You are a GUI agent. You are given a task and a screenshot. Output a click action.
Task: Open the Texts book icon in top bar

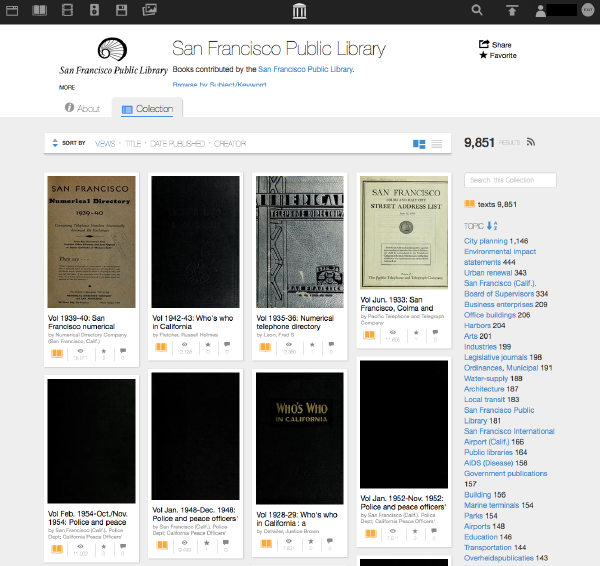coord(40,11)
